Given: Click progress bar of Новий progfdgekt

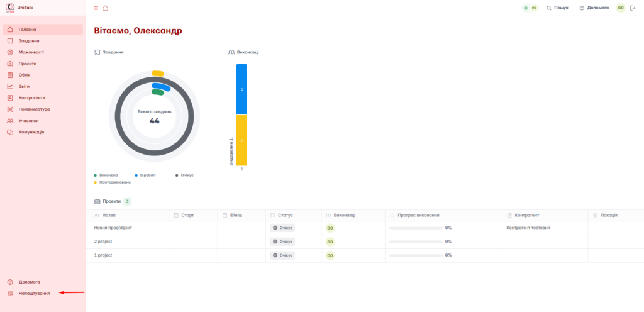Looking at the screenshot, I should pos(416,228).
